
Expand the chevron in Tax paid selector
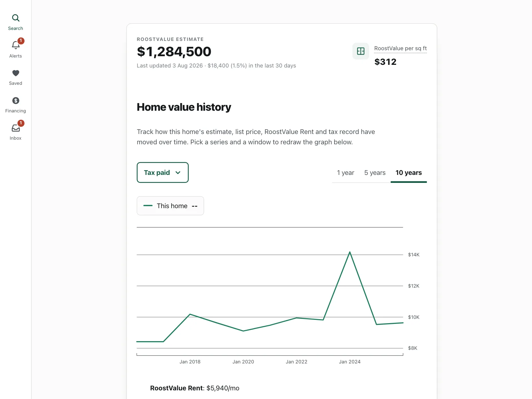(178, 173)
